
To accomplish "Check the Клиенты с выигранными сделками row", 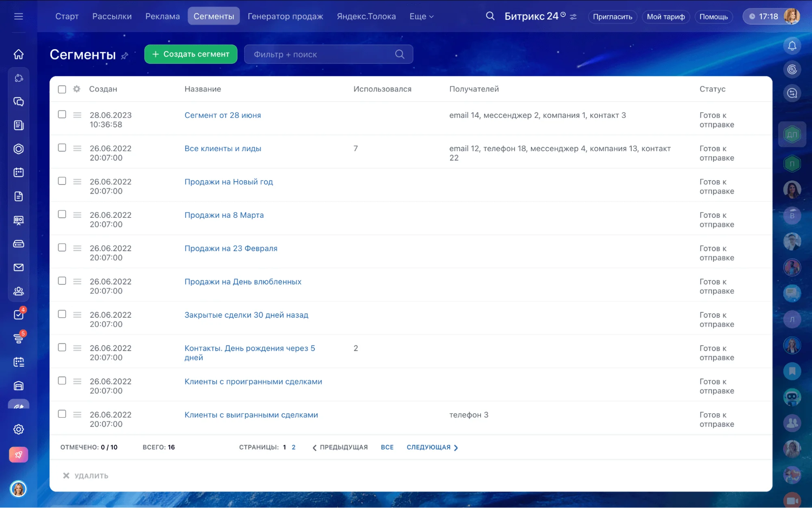I will pyautogui.click(x=62, y=414).
